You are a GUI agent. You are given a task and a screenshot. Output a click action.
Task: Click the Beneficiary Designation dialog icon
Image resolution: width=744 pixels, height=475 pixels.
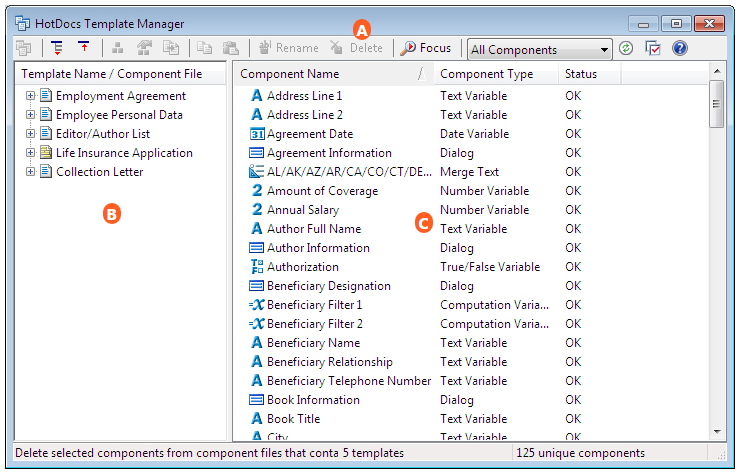(x=257, y=286)
